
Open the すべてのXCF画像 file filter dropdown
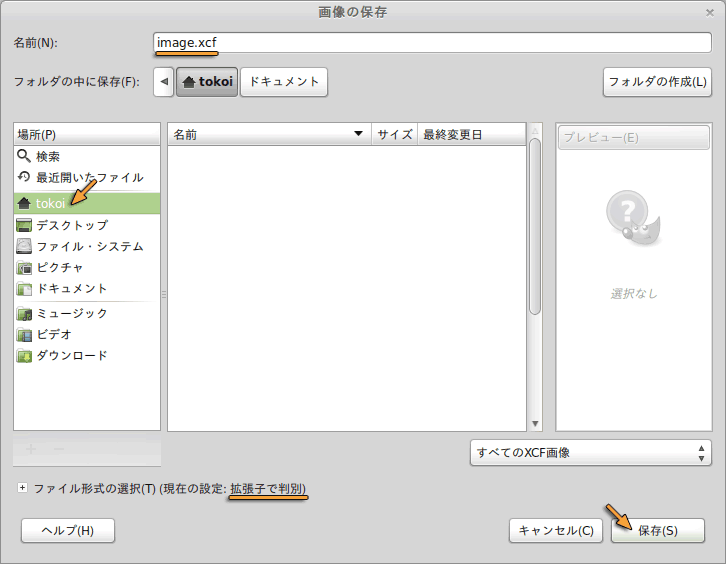(x=590, y=453)
